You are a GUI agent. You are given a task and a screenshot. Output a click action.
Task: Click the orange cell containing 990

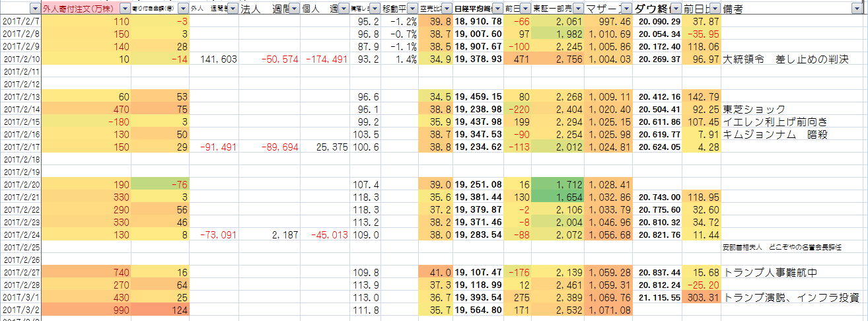pos(85,310)
